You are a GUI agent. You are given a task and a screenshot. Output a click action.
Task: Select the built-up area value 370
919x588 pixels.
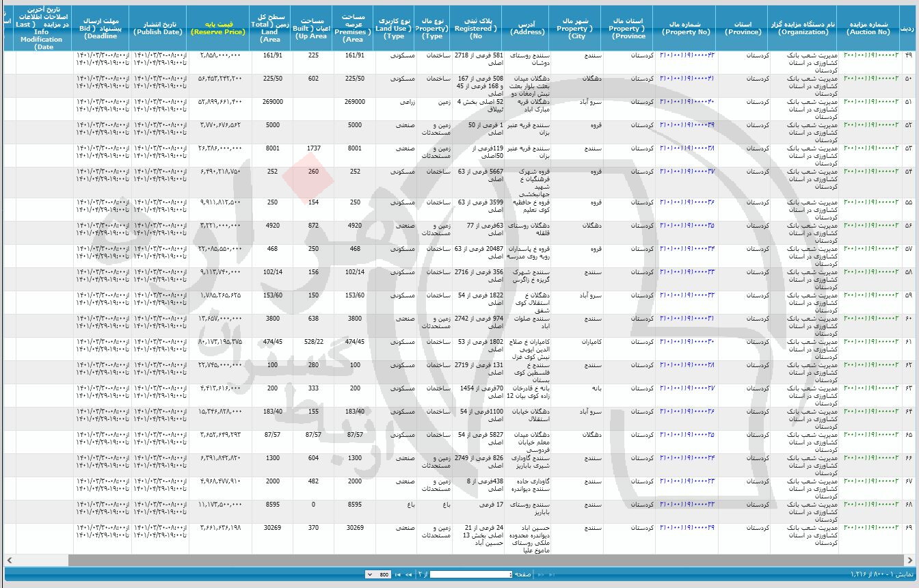[x=313, y=527]
